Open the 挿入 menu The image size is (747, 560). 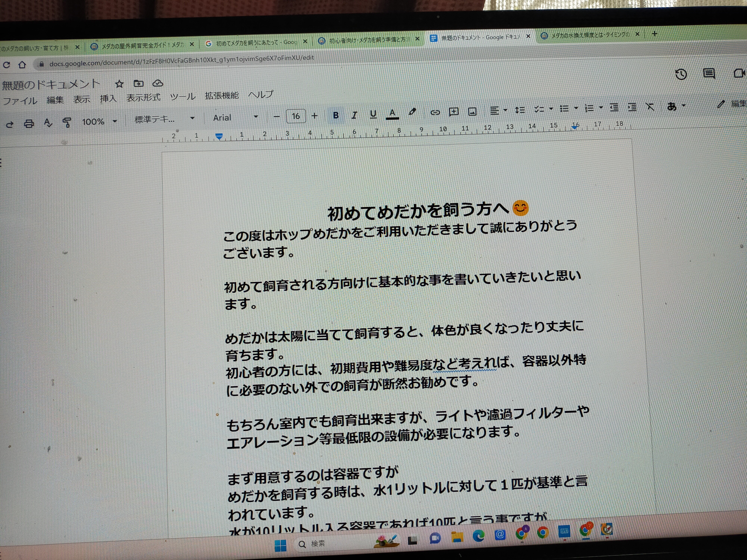(x=108, y=99)
